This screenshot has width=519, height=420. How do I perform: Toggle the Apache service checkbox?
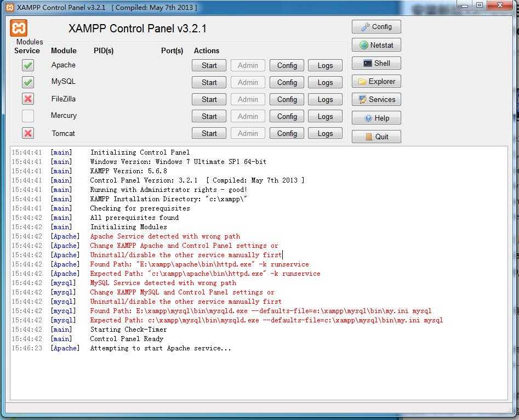pos(28,65)
